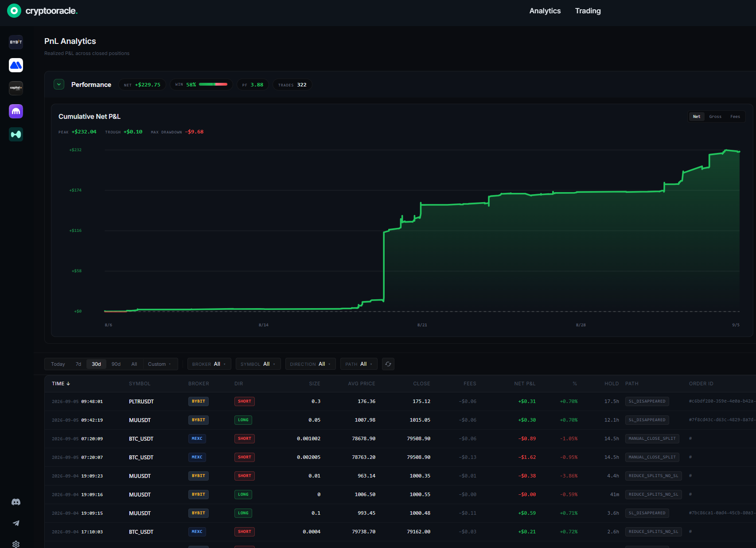Click the TRADES 322 stat pill
Viewport: 756px width, 548px height.
[x=292, y=85]
